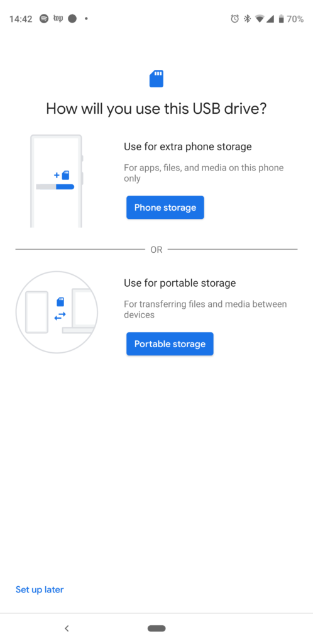Tap the portable storage circle illustration
Viewport: 313px width, 644px height.
pyautogui.click(x=57, y=312)
